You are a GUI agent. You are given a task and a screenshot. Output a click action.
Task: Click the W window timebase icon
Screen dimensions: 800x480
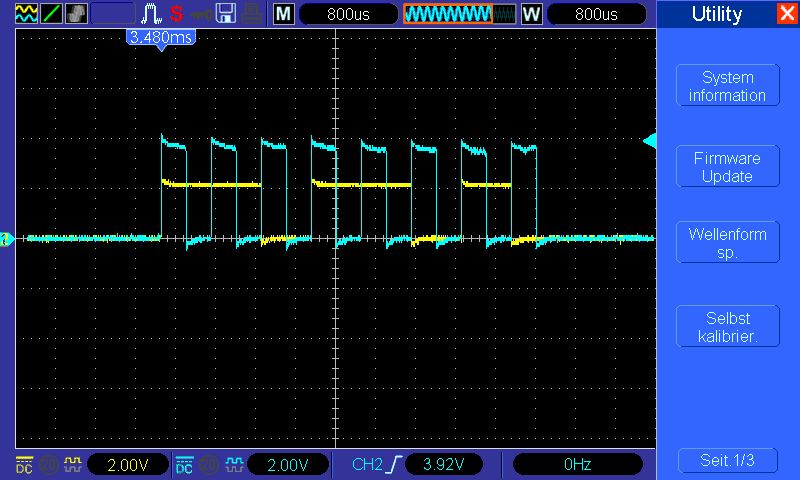pyautogui.click(x=531, y=14)
